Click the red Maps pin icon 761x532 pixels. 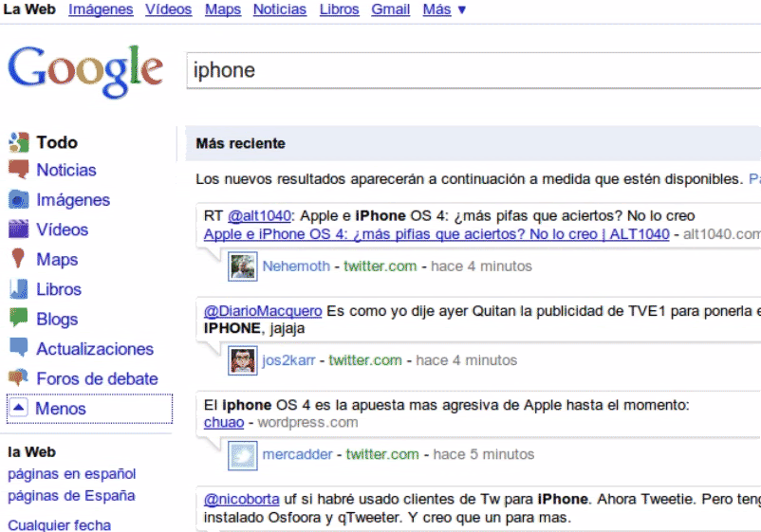coord(18,258)
